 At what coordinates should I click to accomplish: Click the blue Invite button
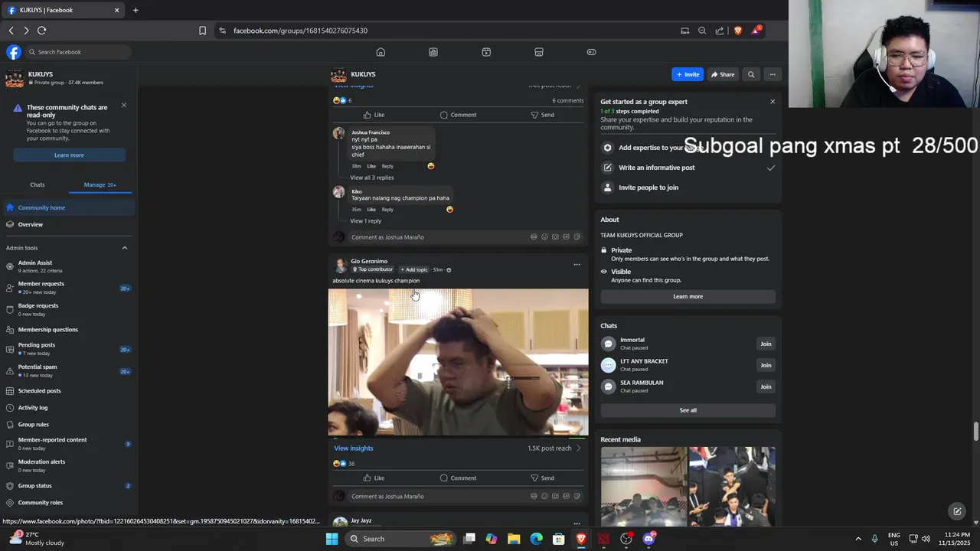(688, 74)
